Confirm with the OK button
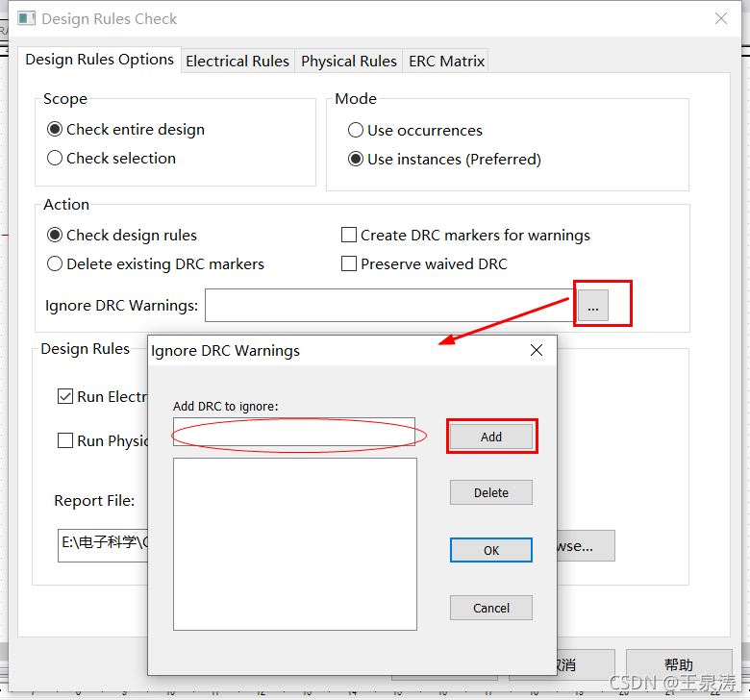 (x=490, y=550)
